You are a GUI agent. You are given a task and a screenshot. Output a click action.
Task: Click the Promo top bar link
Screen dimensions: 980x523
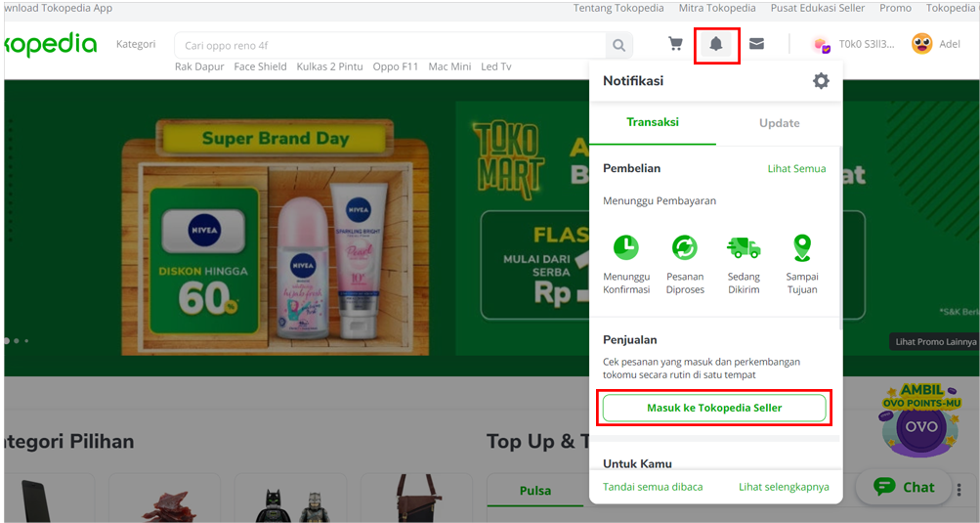pos(895,8)
